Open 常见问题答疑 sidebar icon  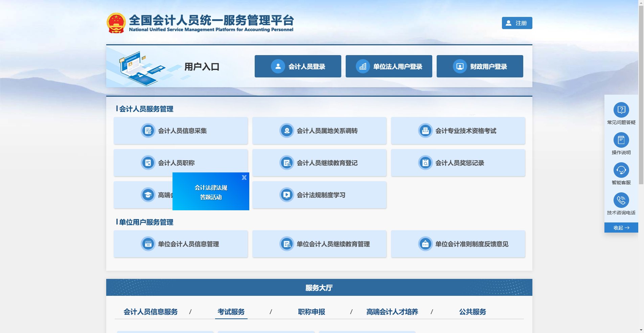621,110
